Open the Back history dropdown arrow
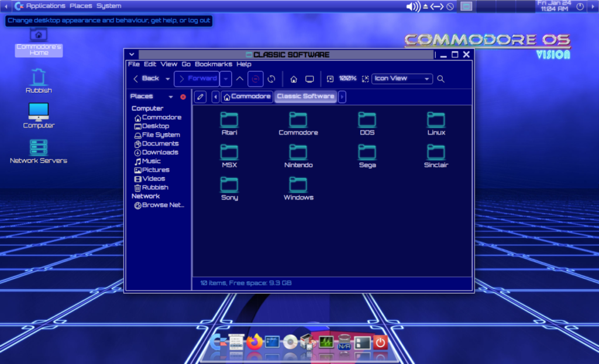 click(167, 79)
